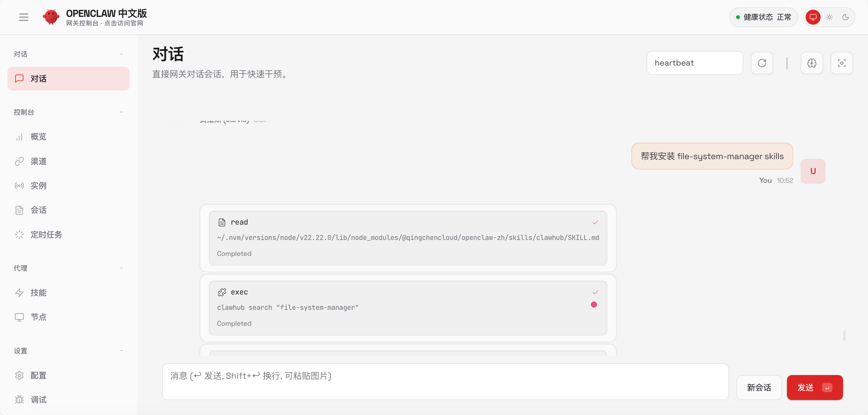Start a 新会话 new conversation
Image resolution: width=868 pixels, height=415 pixels.
[x=759, y=387]
